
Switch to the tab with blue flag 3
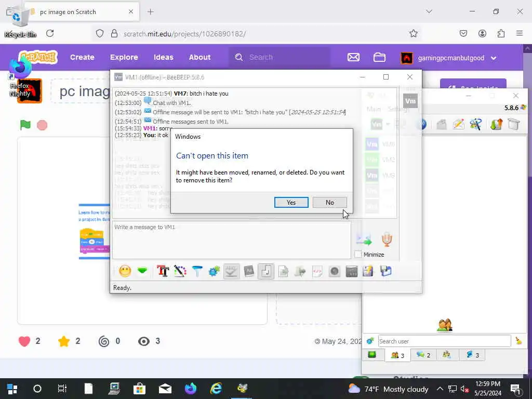point(472,355)
